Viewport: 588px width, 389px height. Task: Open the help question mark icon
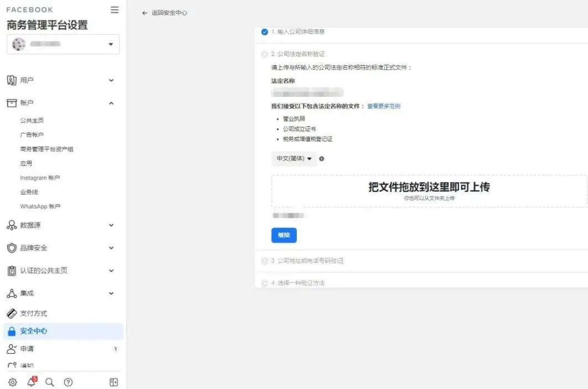point(69,382)
